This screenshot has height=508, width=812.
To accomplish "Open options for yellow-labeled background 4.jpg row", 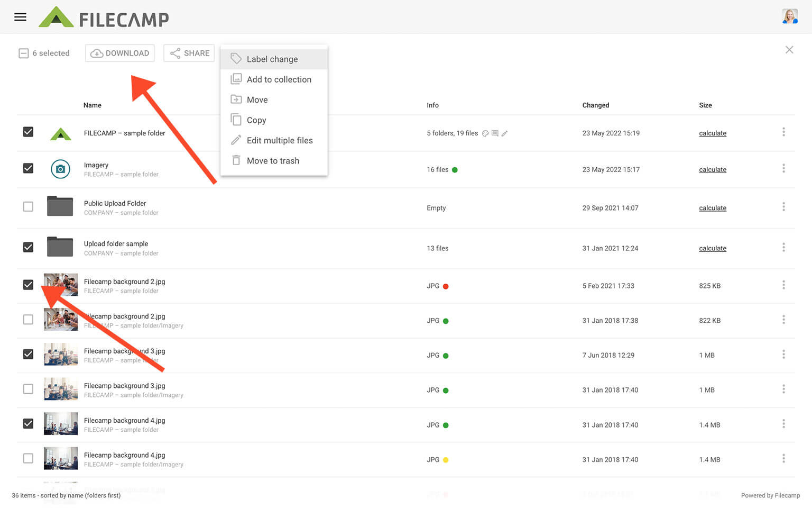I will click(783, 458).
